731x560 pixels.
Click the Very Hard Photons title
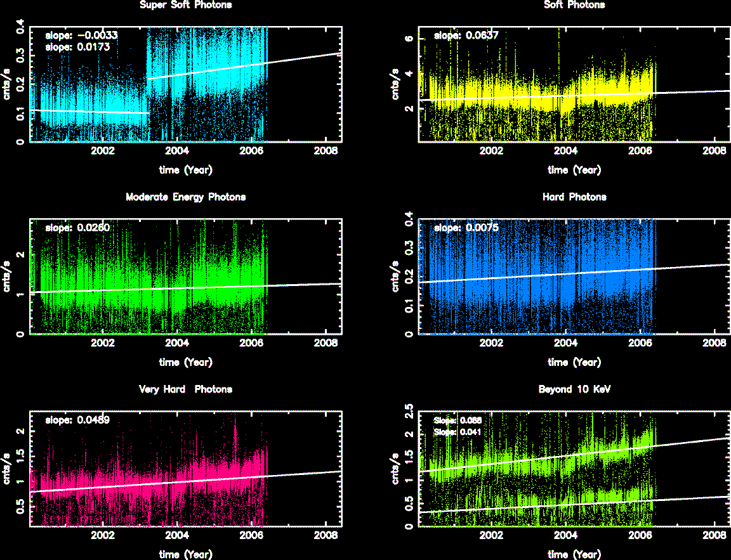click(x=185, y=389)
